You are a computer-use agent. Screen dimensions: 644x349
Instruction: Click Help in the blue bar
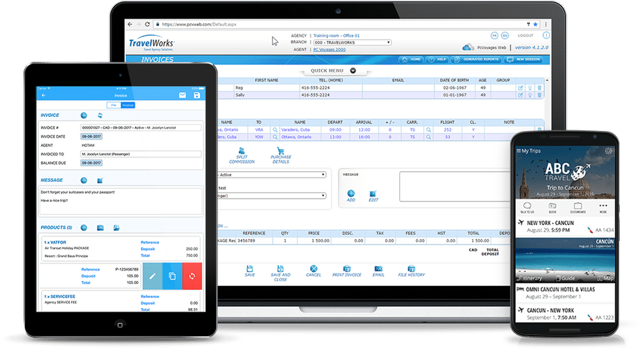[437, 60]
